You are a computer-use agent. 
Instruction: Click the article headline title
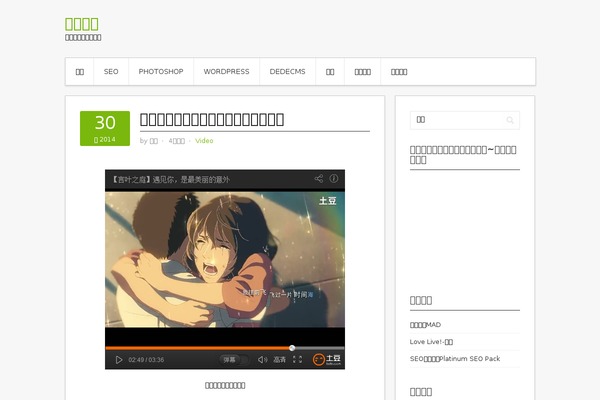coord(212,119)
